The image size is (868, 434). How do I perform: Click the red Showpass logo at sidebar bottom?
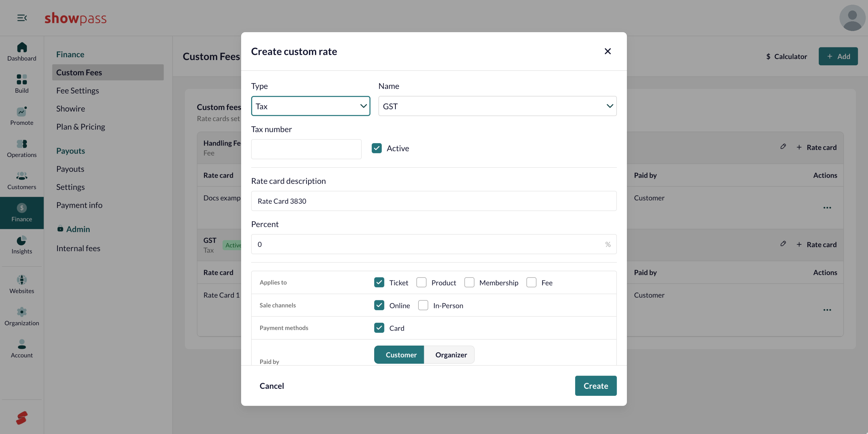(22, 418)
